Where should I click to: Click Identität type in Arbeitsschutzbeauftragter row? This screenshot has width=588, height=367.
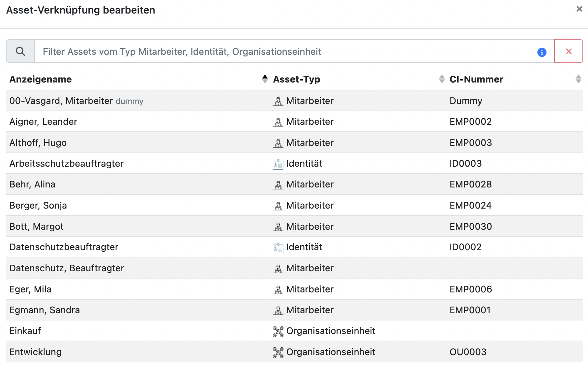(x=304, y=163)
